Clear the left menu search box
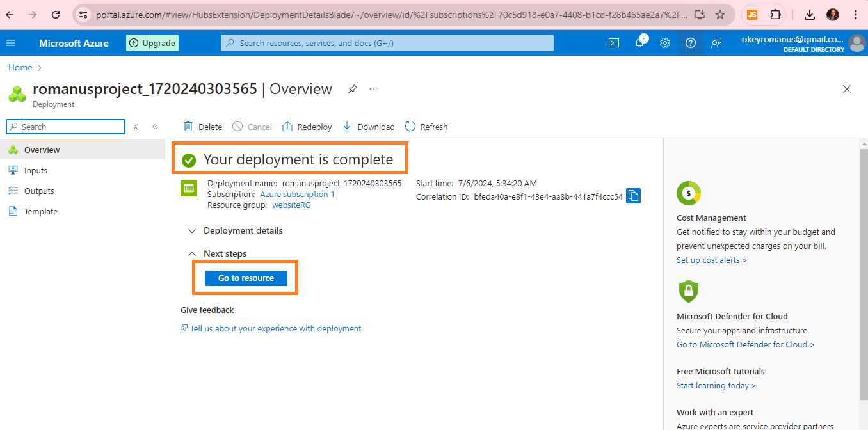This screenshot has width=868, height=430. tap(136, 127)
